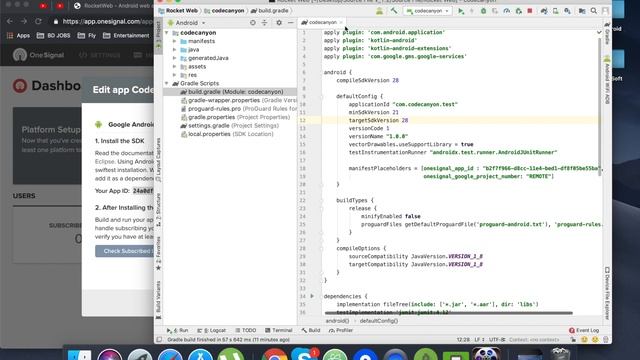Open the Run tool window tab

(178, 330)
